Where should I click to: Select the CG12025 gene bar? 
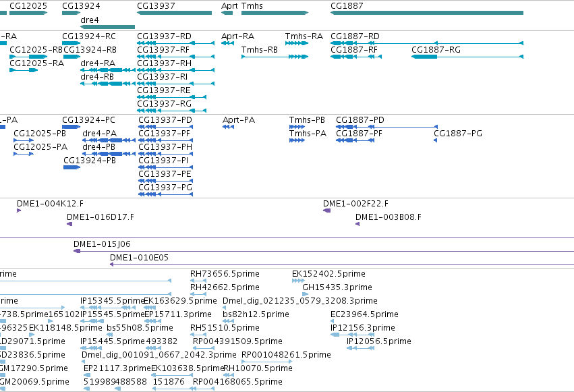[x=28, y=13]
